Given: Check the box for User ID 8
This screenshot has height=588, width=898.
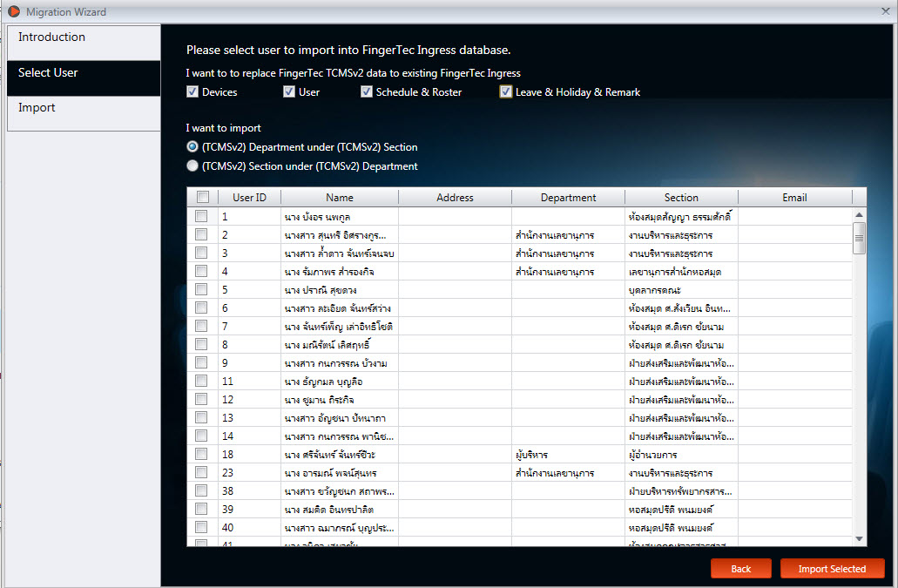Looking at the screenshot, I should click(x=201, y=345).
